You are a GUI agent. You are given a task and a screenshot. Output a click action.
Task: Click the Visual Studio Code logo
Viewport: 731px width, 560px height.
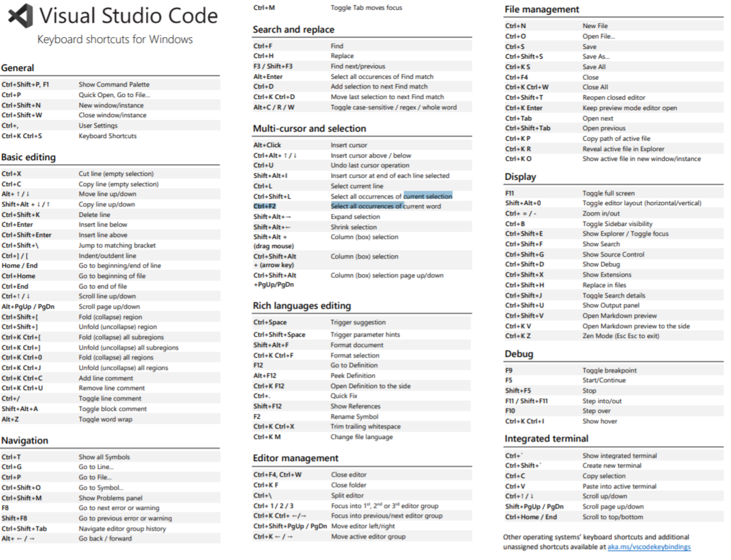pyautogui.click(x=20, y=16)
